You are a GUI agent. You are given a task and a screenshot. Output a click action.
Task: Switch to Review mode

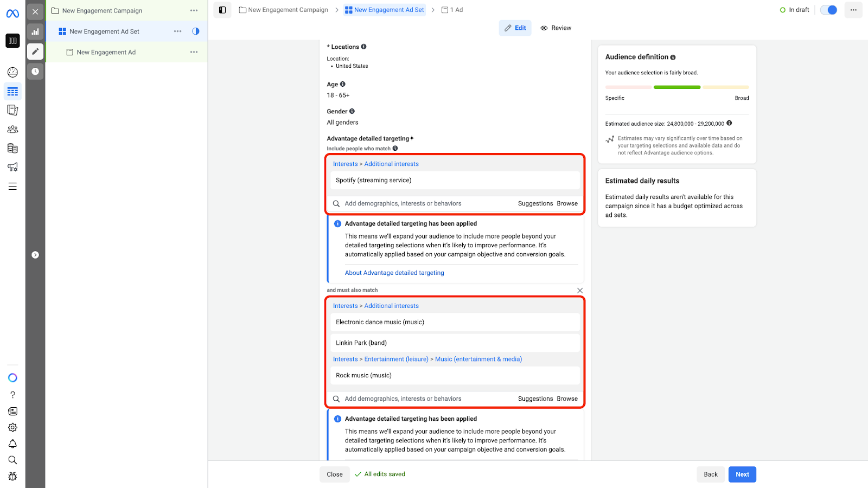(556, 28)
